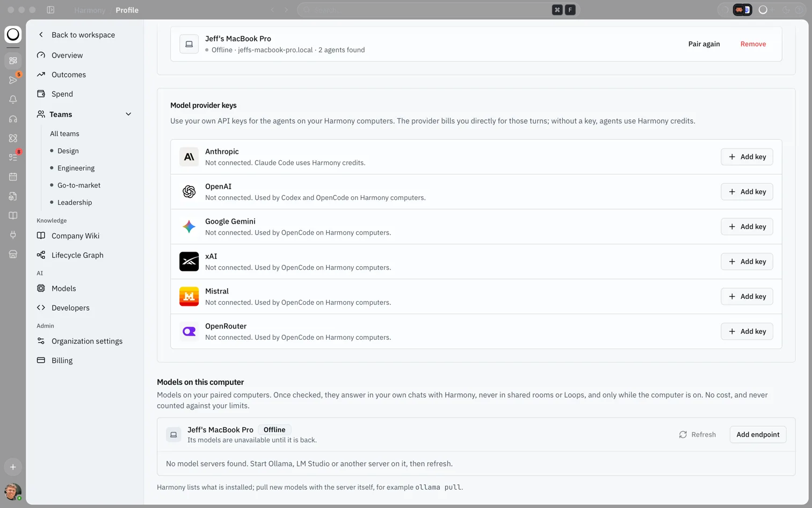Viewport: 812px width, 508px height.
Task: Click the plug icon in left rail
Action: click(13, 235)
